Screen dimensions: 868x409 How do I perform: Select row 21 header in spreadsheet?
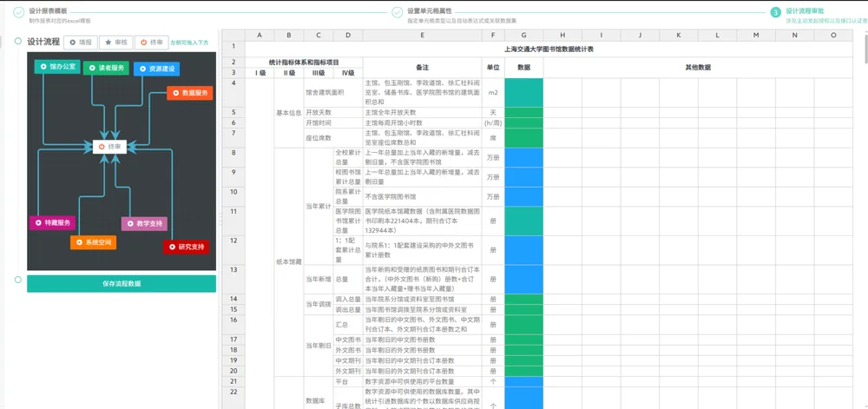(x=233, y=381)
